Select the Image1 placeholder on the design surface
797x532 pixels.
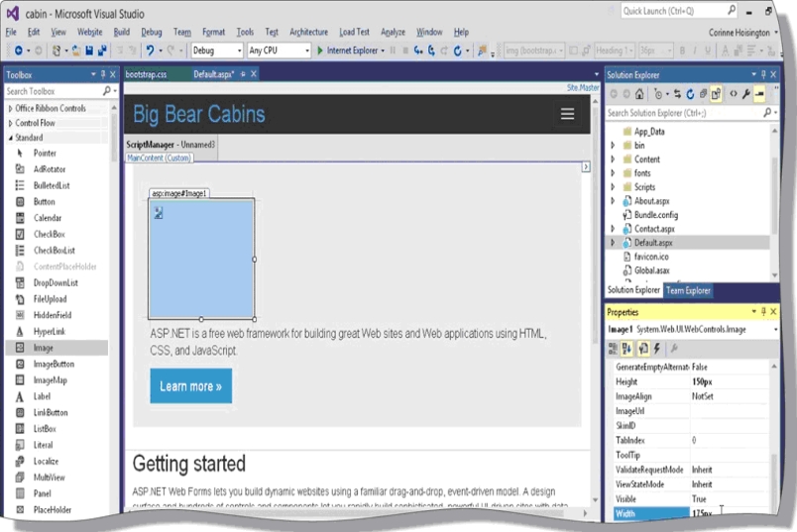[x=201, y=259]
